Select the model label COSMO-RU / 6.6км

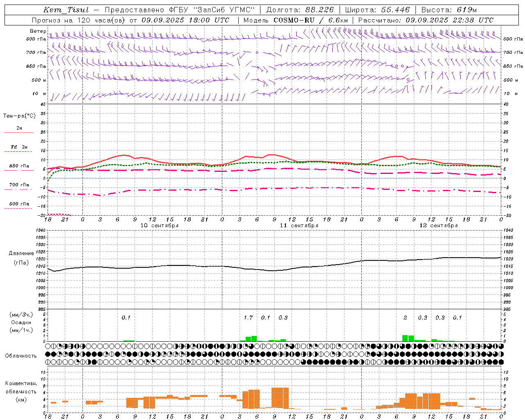[310, 20]
